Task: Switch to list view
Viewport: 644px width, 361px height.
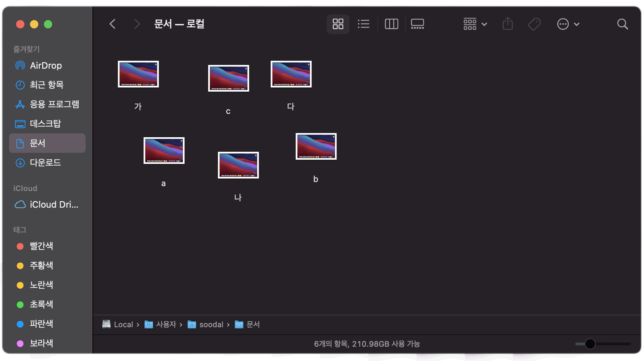Action: [x=363, y=24]
